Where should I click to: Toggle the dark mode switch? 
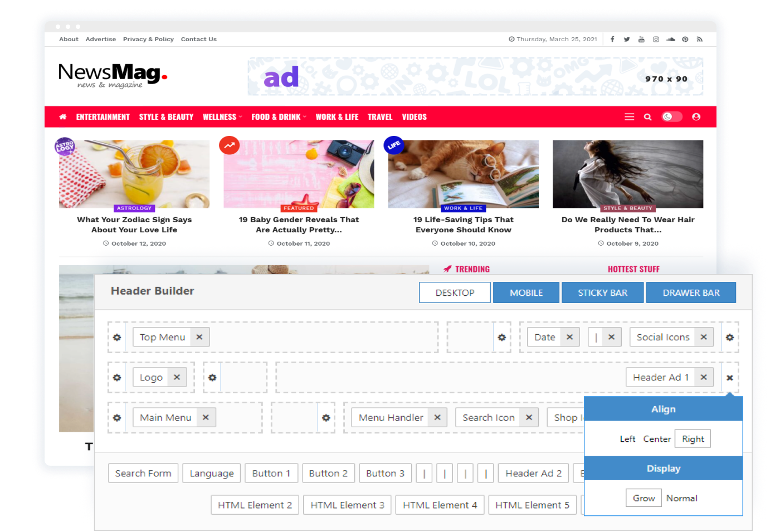672,117
